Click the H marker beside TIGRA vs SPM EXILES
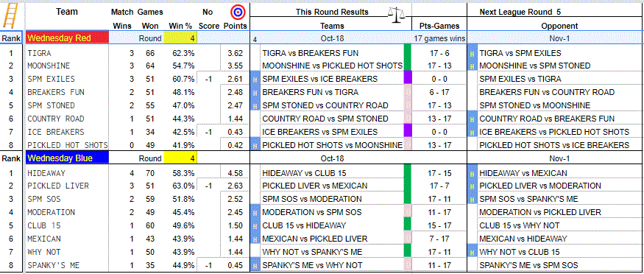 click(x=472, y=53)
